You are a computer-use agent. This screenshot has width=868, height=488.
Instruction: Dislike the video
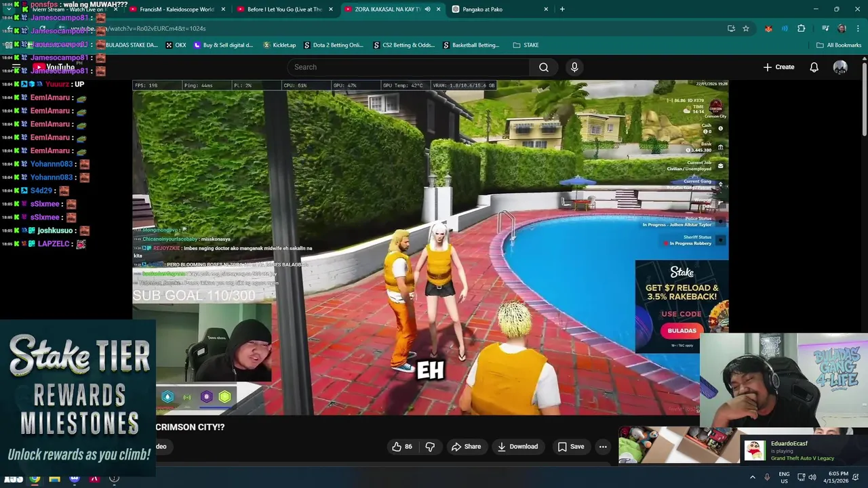point(430,447)
